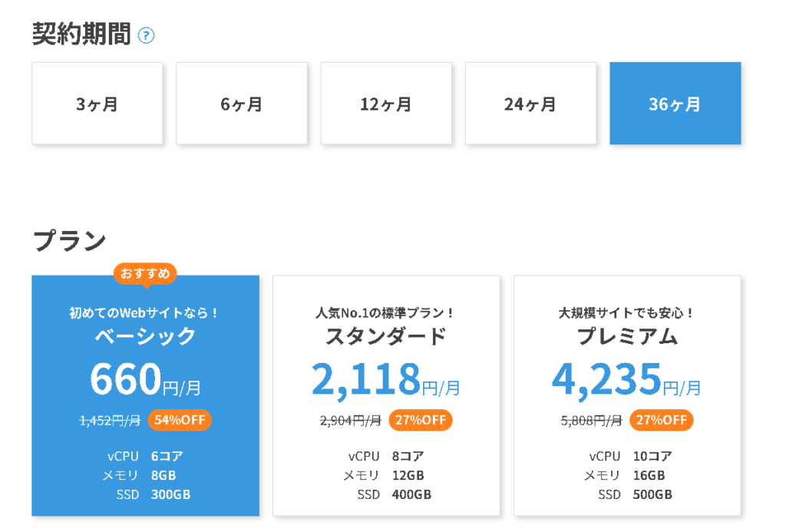Click the 契約期間 section heading
The image size is (786, 532).
click(x=81, y=34)
